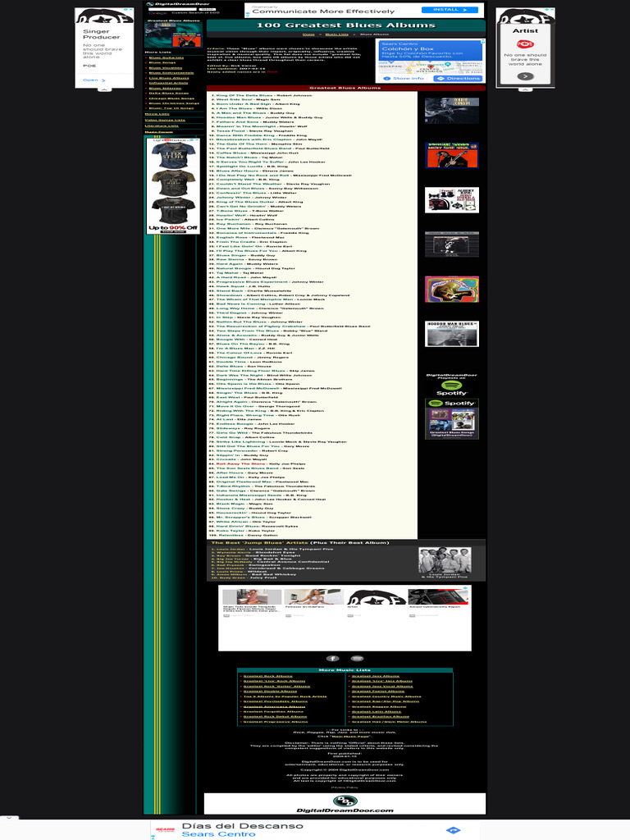Go to Home in the breadcrumb
Screen dimensions: 630x840
(308, 34)
